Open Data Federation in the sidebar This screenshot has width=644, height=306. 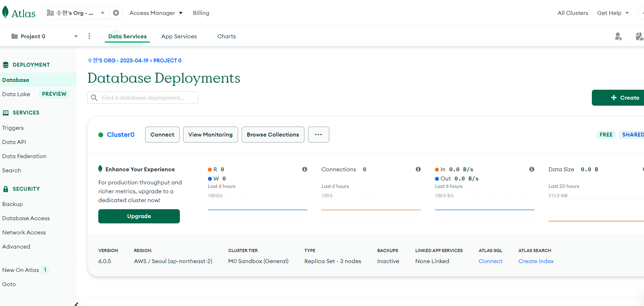pyautogui.click(x=24, y=156)
